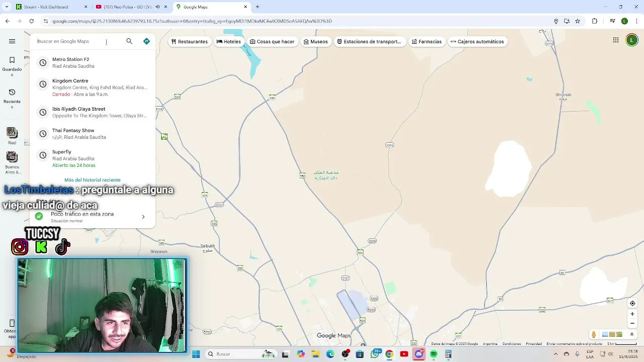Open the Buenos Aires recent place thumbnail
This screenshot has height=362, width=644.
click(x=12, y=163)
